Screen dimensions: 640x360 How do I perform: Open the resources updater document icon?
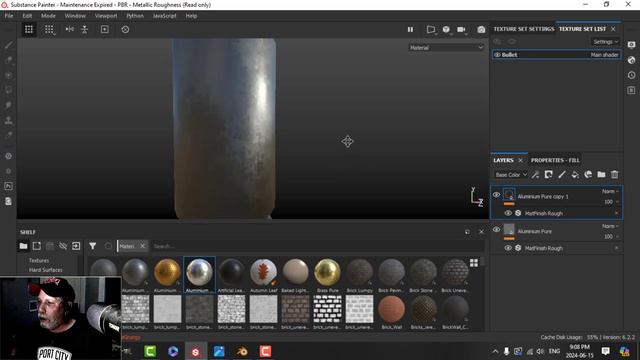tap(8, 201)
